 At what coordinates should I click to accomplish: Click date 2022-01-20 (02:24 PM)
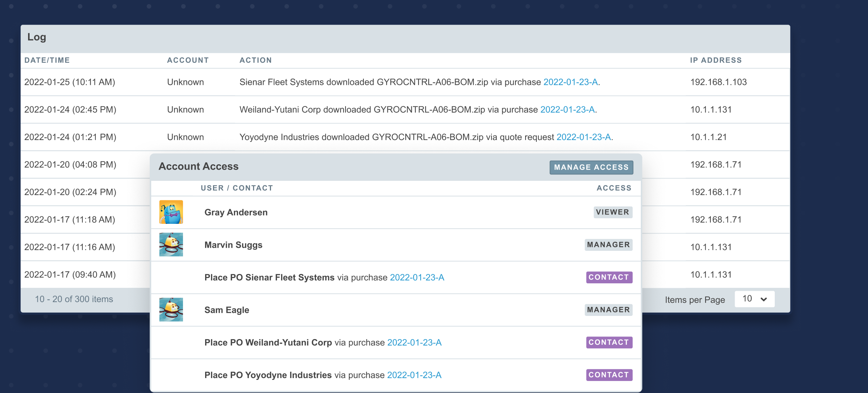(x=70, y=192)
